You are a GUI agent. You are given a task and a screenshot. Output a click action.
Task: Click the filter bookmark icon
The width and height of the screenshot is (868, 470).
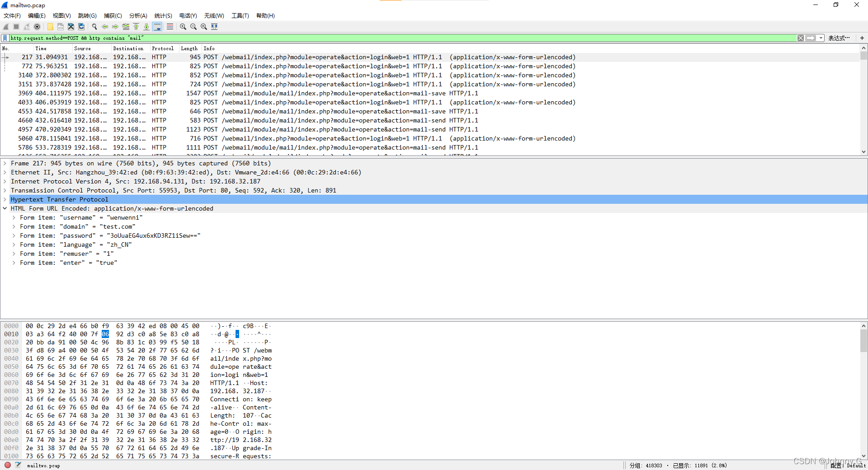5,38
